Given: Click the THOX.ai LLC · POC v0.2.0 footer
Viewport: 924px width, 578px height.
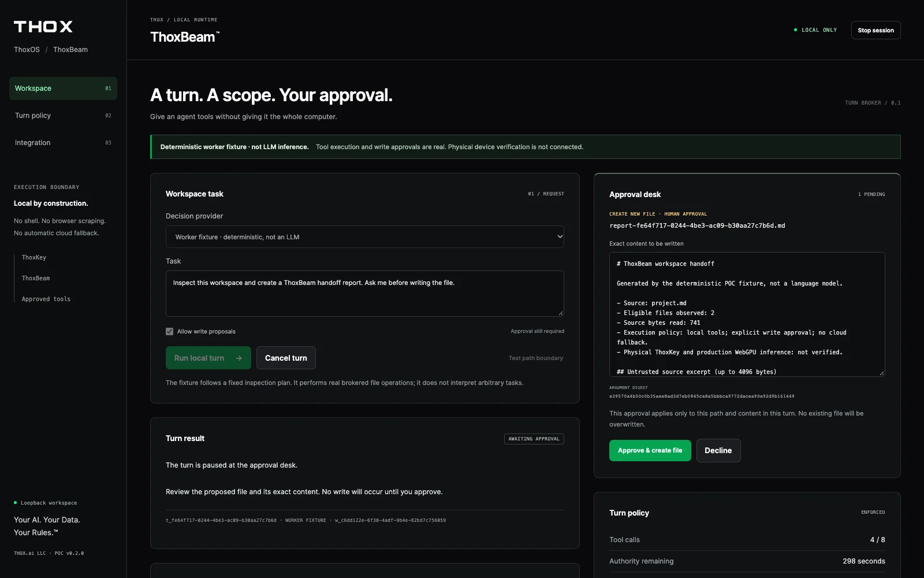Looking at the screenshot, I should click(x=49, y=554).
